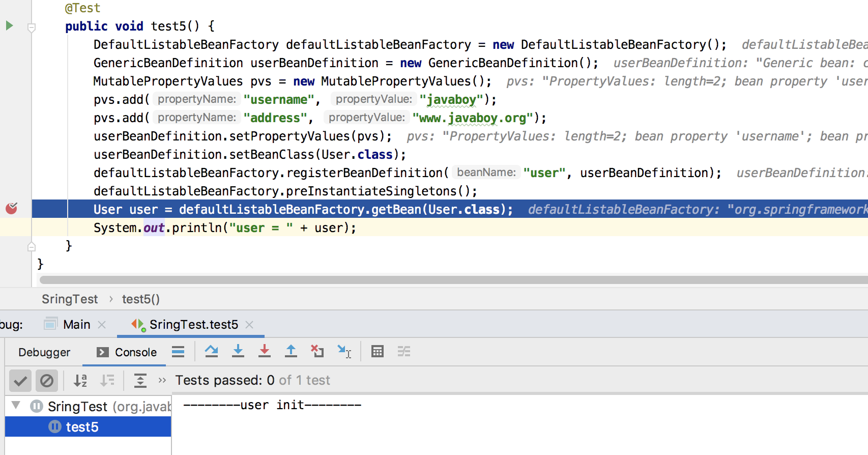Viewport: 868px width, 455px height.
Task: Click the System.out.println line
Action: coord(225,227)
